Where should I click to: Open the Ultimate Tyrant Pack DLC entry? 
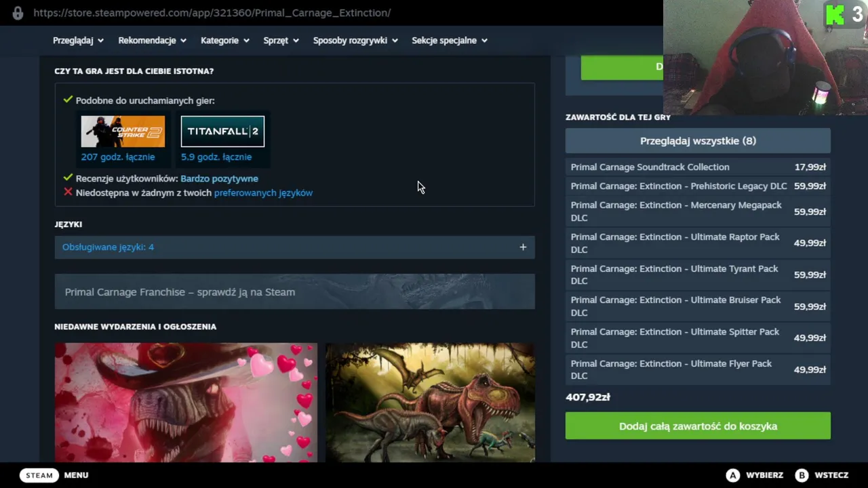698,274
